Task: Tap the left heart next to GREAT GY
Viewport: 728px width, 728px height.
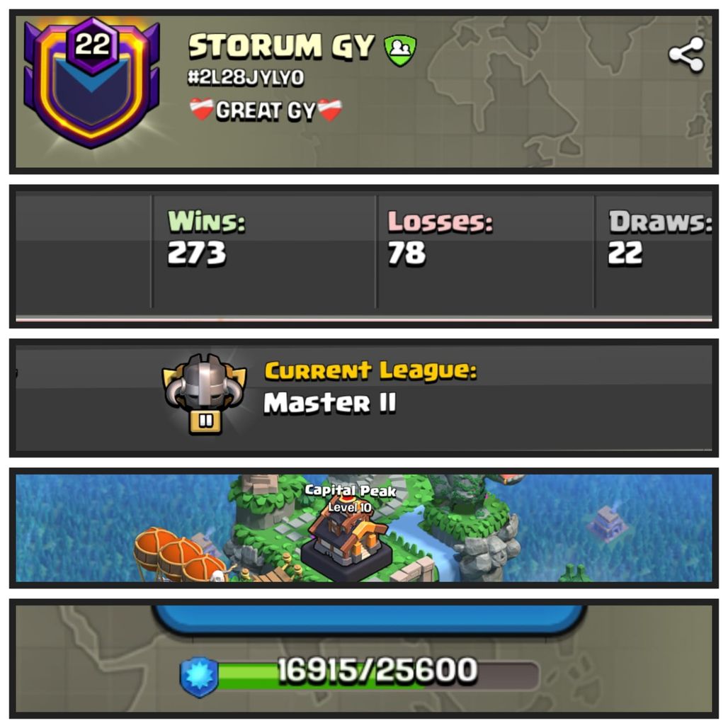Action: coord(202,109)
